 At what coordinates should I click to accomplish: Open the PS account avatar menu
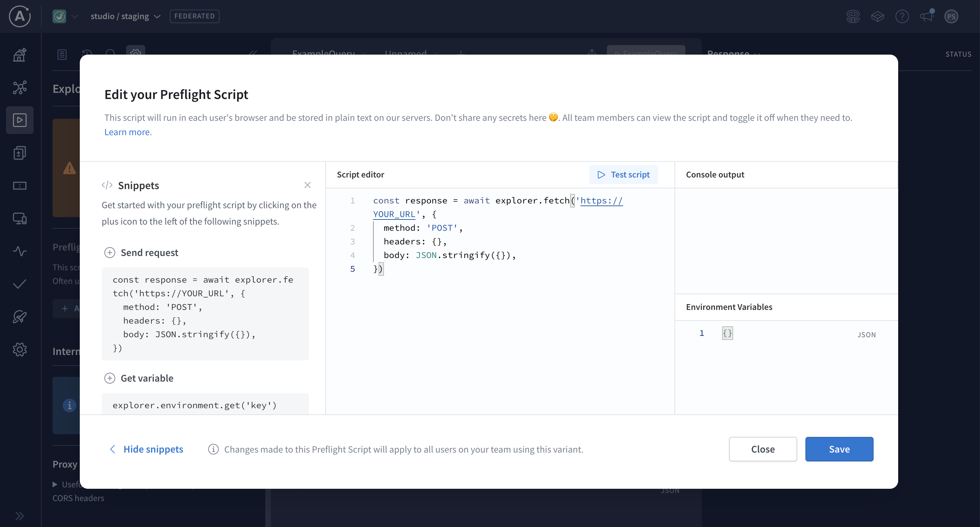(951, 16)
